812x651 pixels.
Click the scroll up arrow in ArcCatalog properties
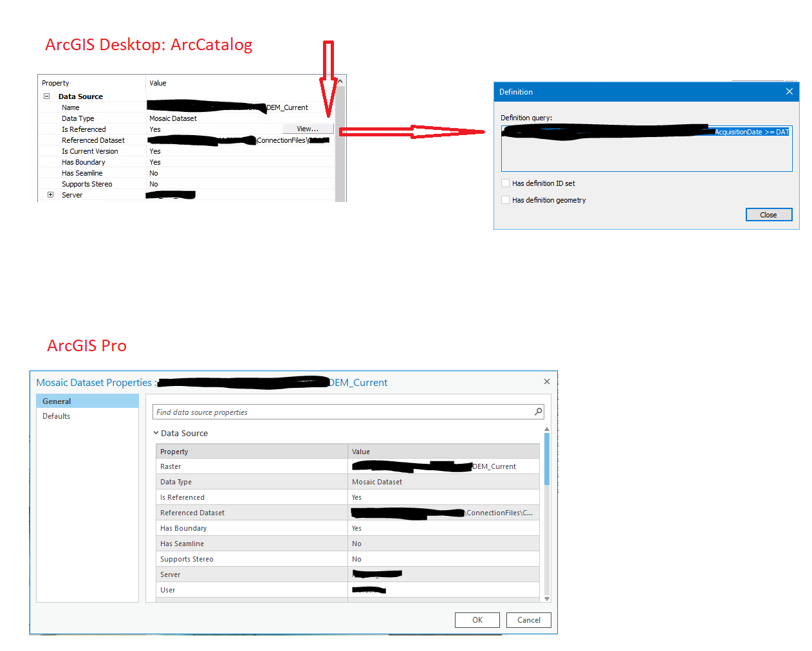(340, 81)
